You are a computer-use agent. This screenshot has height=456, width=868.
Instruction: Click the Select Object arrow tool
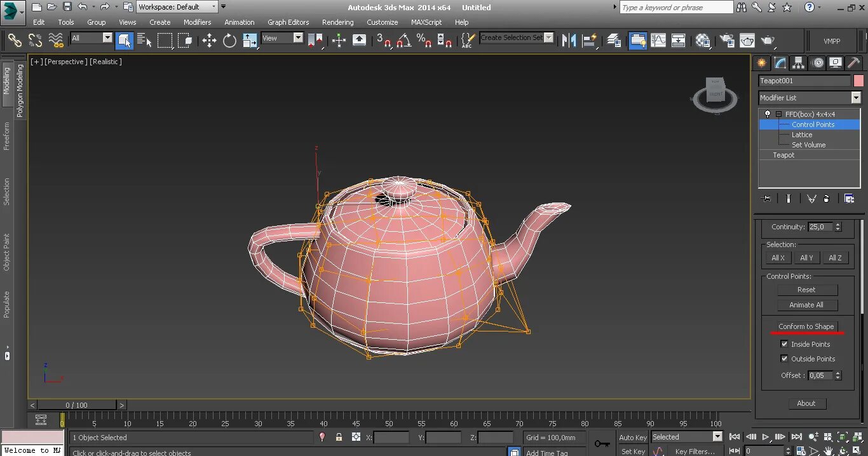coord(124,41)
